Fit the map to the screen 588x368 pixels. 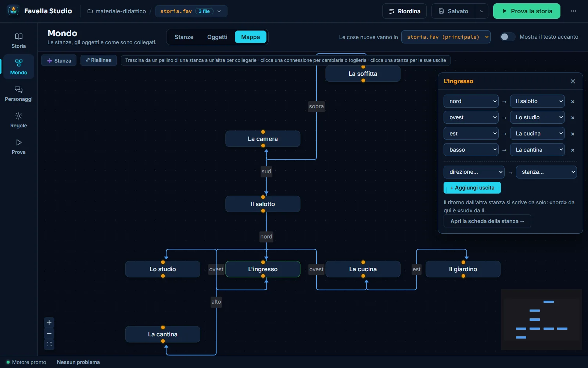pos(49,344)
